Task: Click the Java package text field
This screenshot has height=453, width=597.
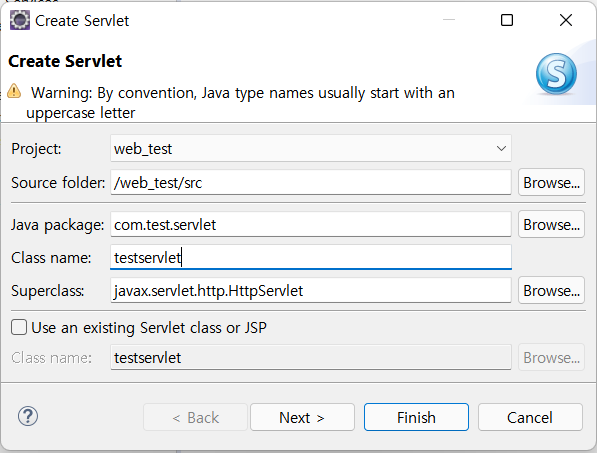Action: click(x=311, y=224)
